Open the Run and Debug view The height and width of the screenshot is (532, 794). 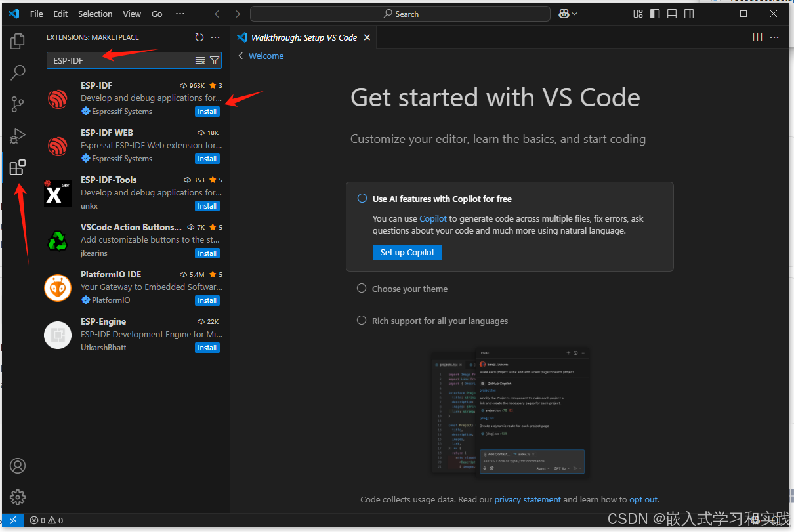coord(18,136)
